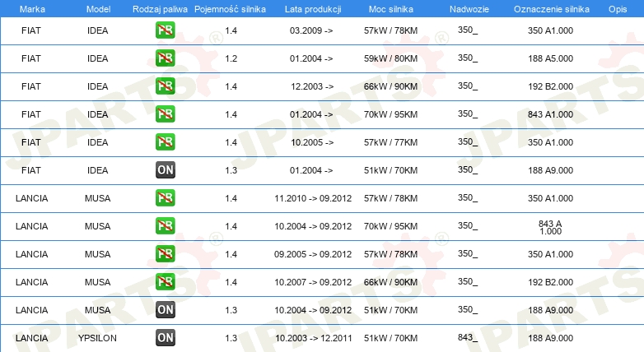The image size is (644, 352).
Task: Select the Moc silnika column header
Action: [x=391, y=9]
